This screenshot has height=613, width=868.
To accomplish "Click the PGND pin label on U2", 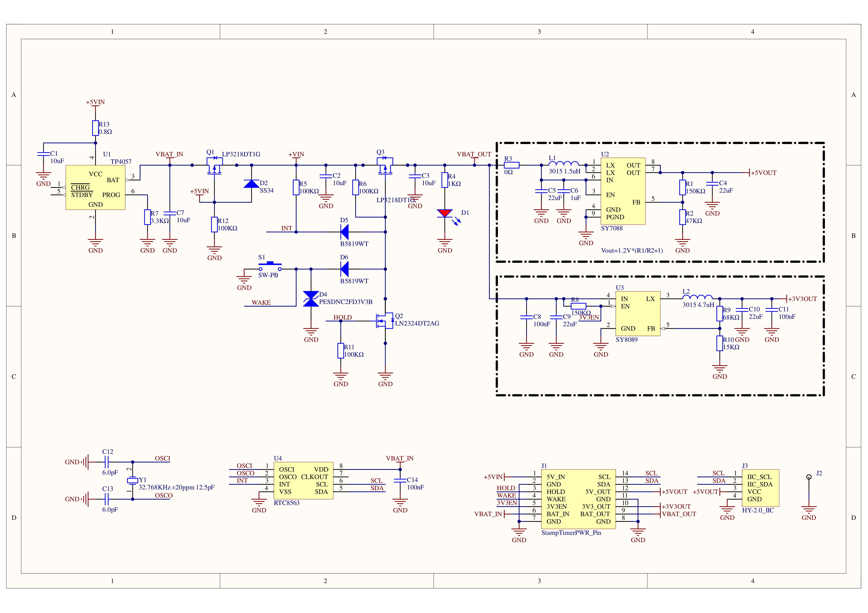I will tap(615, 217).
